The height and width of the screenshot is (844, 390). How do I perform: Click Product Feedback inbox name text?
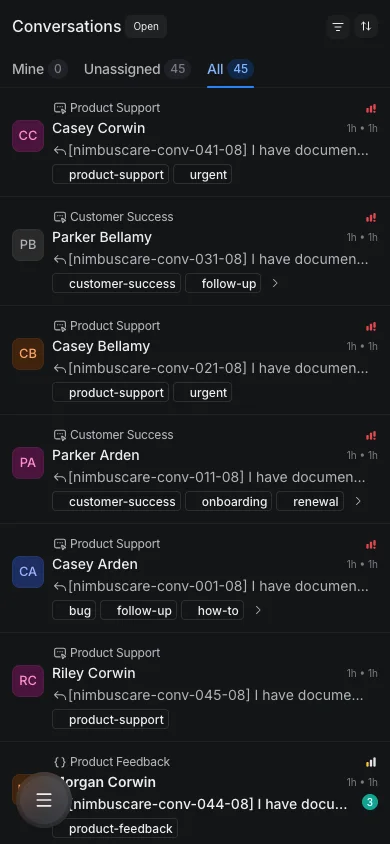coord(120,762)
